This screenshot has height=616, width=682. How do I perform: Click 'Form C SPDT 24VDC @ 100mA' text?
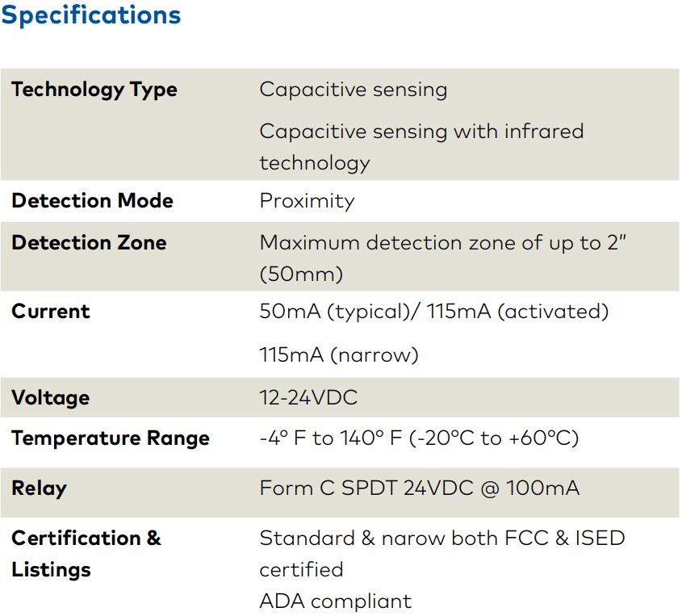pyautogui.click(x=420, y=488)
